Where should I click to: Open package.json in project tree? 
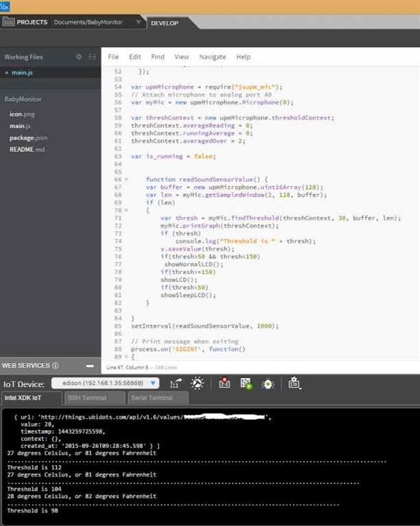pos(29,138)
